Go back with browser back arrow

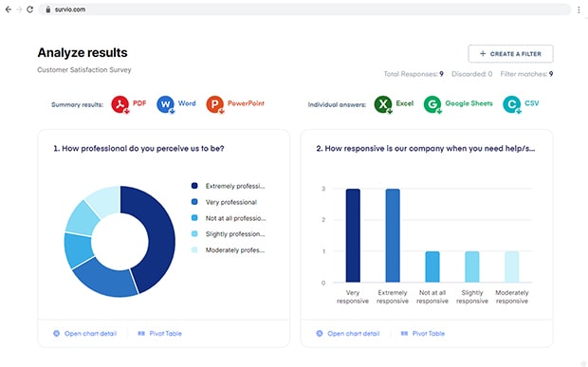tap(9, 9)
